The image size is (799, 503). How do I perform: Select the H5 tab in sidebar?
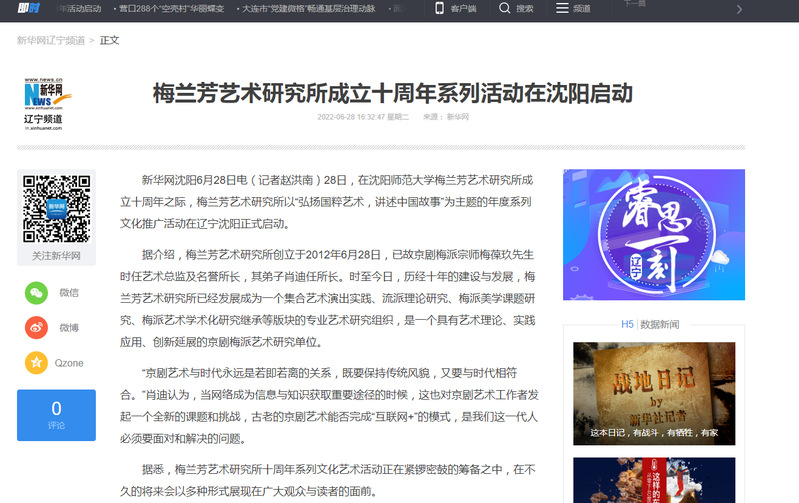tap(627, 324)
